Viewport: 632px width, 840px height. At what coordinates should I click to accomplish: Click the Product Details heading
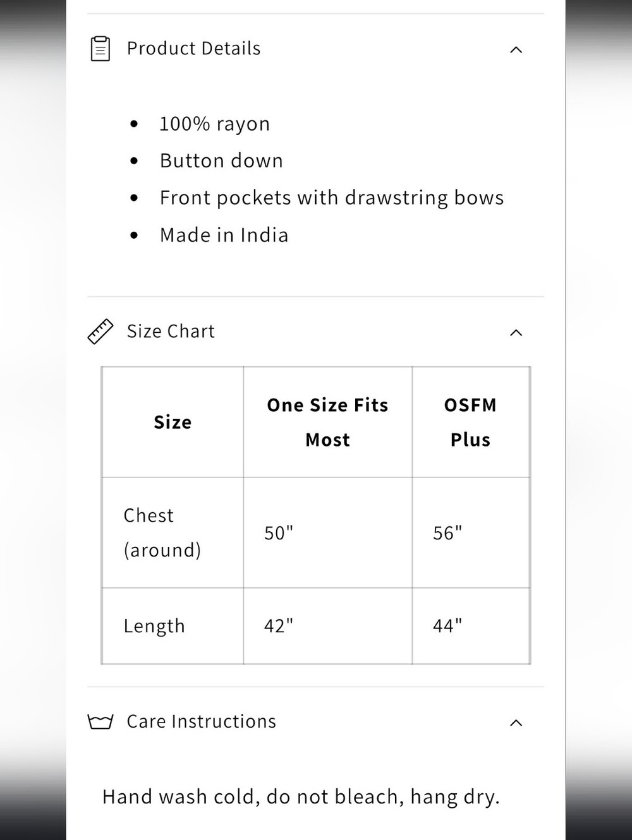193,49
